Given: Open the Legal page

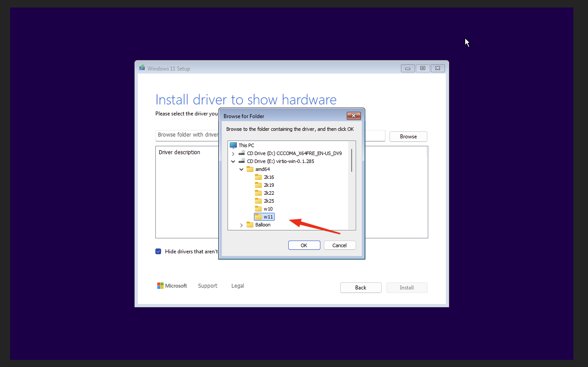Looking at the screenshot, I should [237, 285].
